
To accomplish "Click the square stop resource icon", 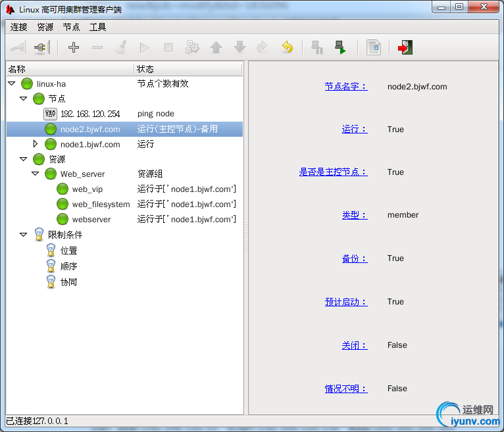I will [x=168, y=47].
